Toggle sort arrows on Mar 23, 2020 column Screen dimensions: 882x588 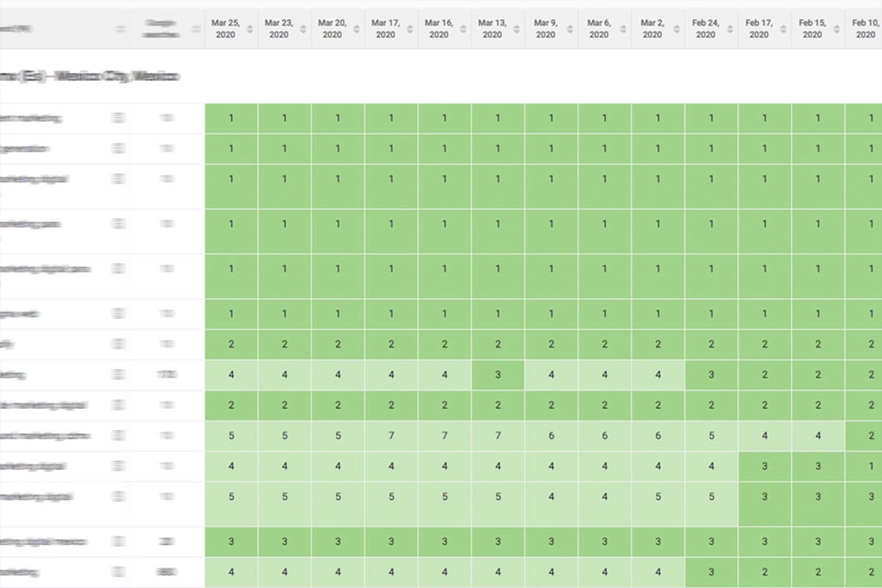(x=303, y=29)
